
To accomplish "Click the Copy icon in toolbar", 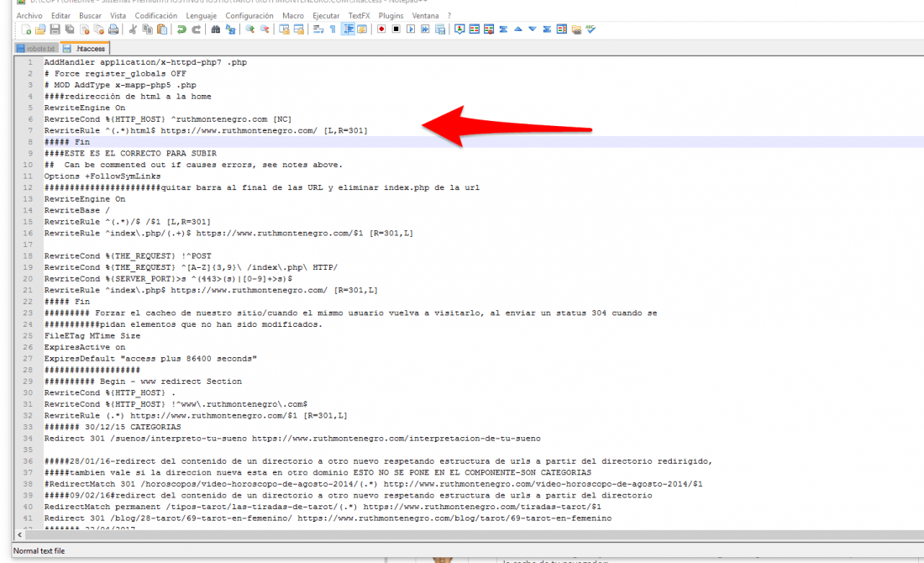I will pyautogui.click(x=147, y=29).
